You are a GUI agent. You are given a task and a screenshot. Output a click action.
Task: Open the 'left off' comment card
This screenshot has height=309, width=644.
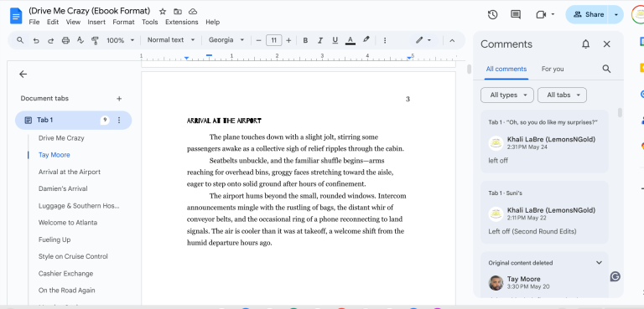click(x=544, y=142)
